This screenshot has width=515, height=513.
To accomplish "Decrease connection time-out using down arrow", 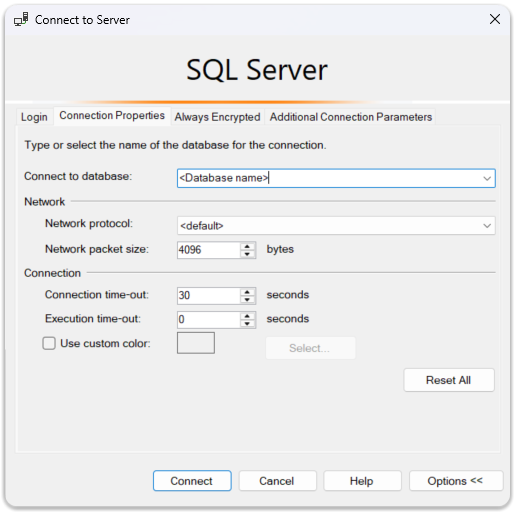I will (x=247, y=300).
